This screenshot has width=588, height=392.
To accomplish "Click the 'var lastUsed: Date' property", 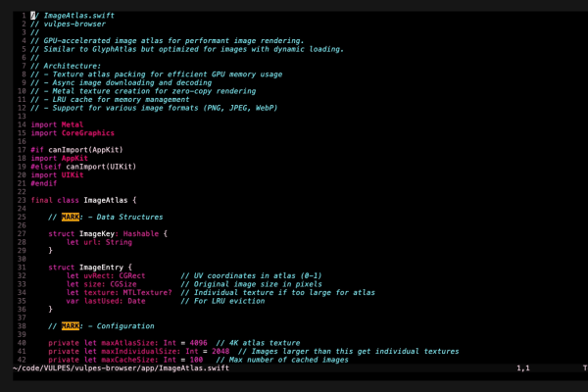I will pos(106,301).
